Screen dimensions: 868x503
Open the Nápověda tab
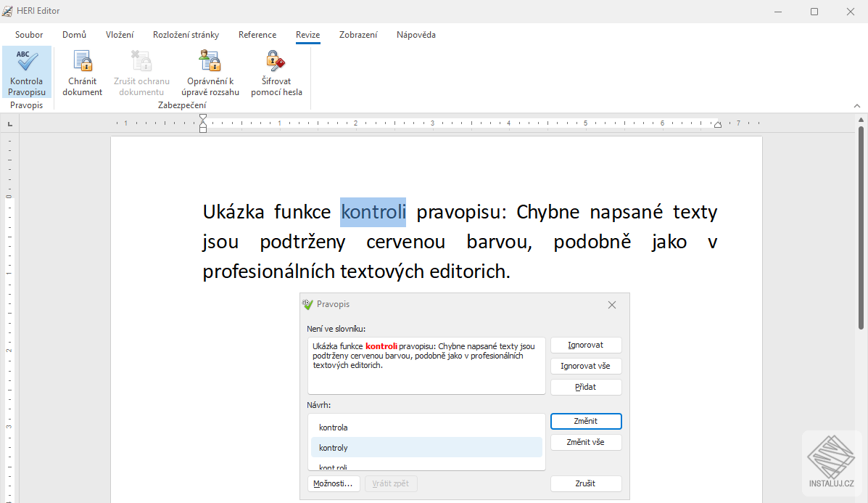pyautogui.click(x=416, y=34)
